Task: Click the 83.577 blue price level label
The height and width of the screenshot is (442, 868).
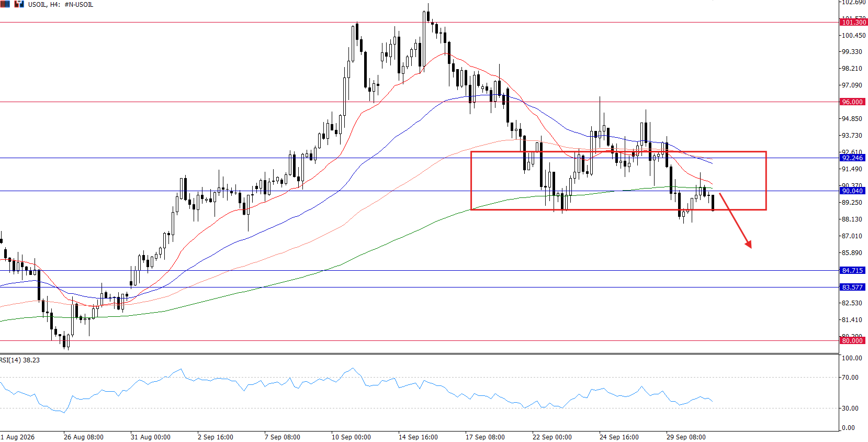Action: click(853, 287)
